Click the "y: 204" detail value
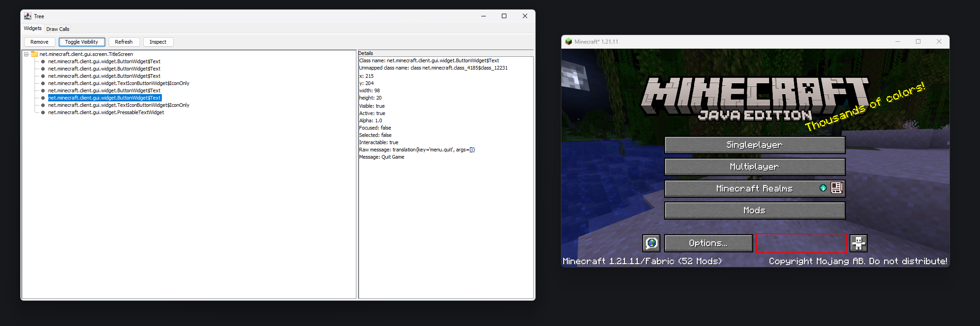The width and height of the screenshot is (980, 326). 366,83
